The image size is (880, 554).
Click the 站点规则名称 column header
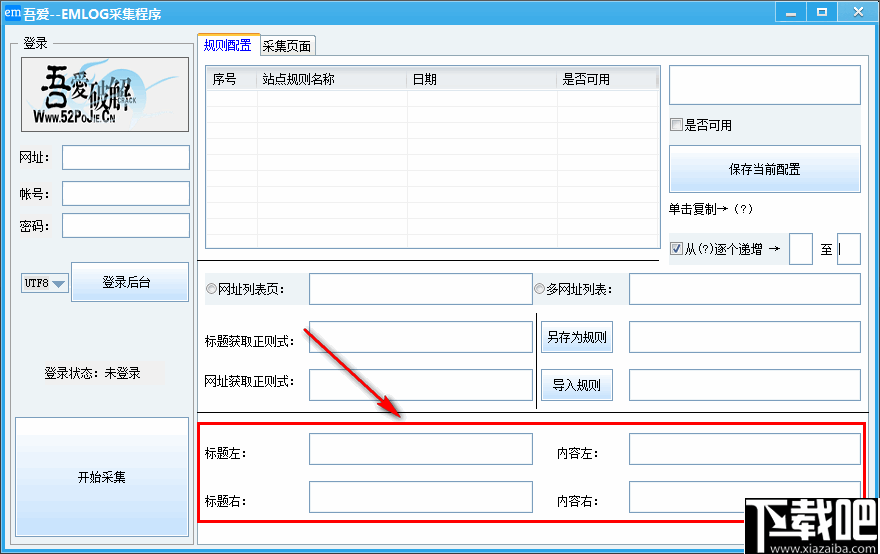point(332,79)
